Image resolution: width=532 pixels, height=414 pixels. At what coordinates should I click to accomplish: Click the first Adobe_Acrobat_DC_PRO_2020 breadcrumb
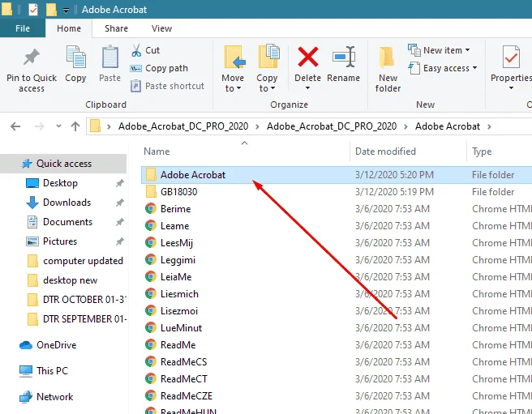(x=183, y=126)
